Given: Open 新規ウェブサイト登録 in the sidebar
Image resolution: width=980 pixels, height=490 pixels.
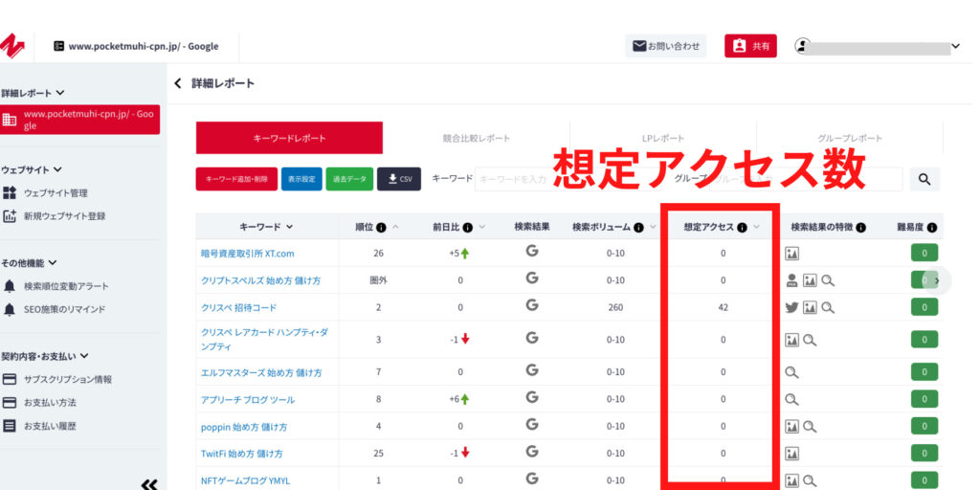Looking at the screenshot, I should (55, 216).
